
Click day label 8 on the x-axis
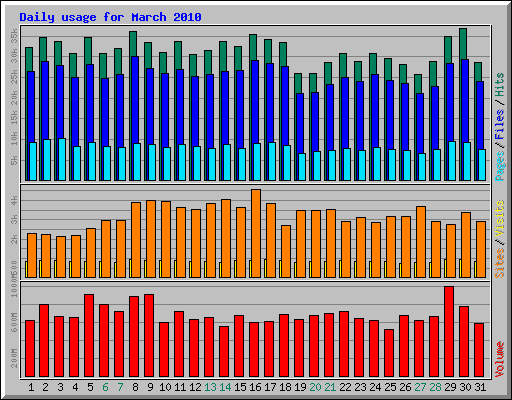135,387
